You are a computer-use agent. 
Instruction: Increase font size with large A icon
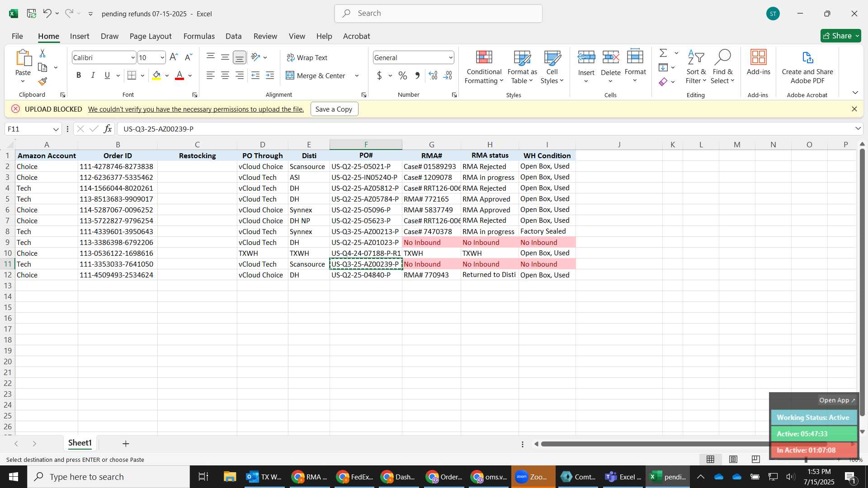(174, 57)
